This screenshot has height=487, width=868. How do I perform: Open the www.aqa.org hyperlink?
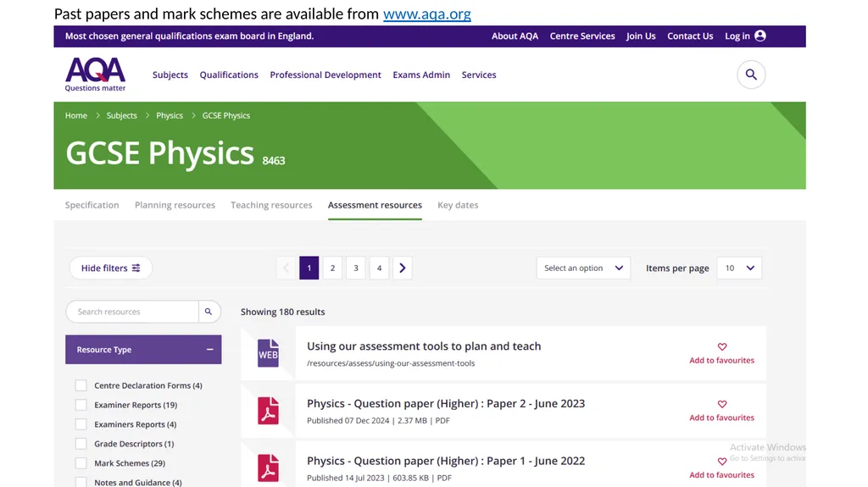427,14
